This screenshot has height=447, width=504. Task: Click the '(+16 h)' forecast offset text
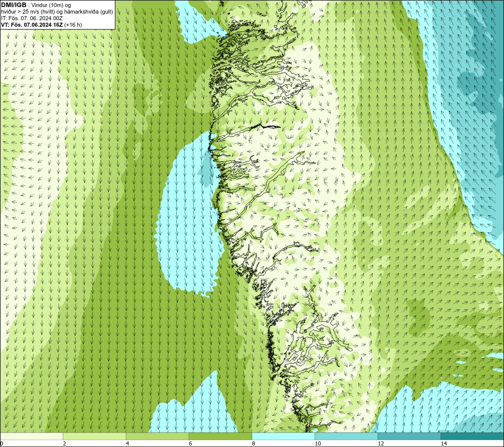[x=73, y=25]
